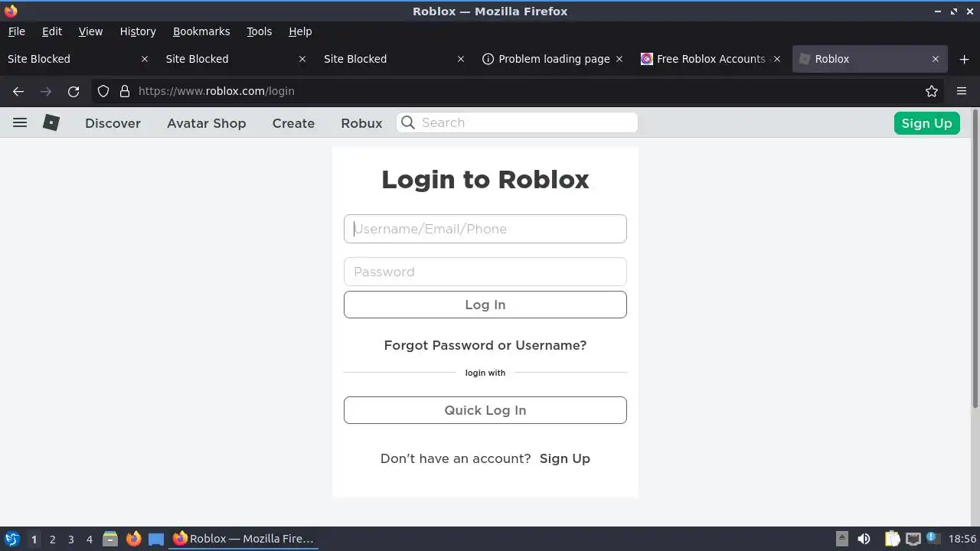The height and width of the screenshot is (551, 980).
Task: Click the Roblox logo icon
Action: [51, 122]
